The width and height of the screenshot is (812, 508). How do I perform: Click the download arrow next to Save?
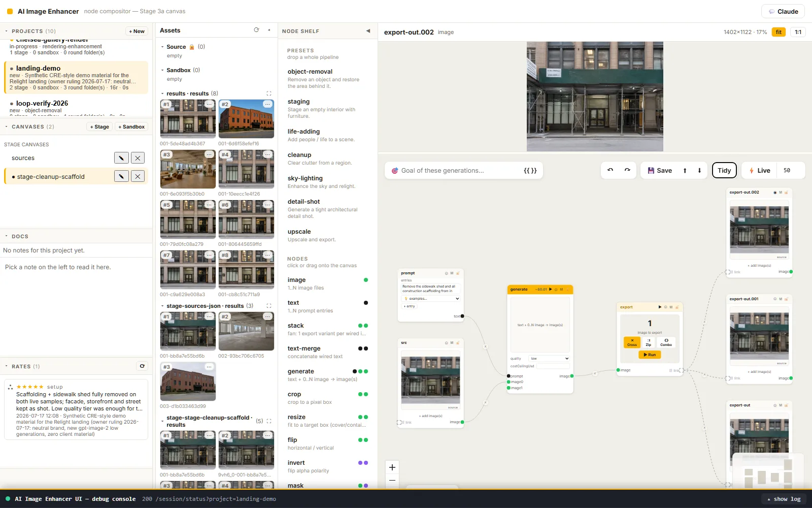[x=699, y=171]
